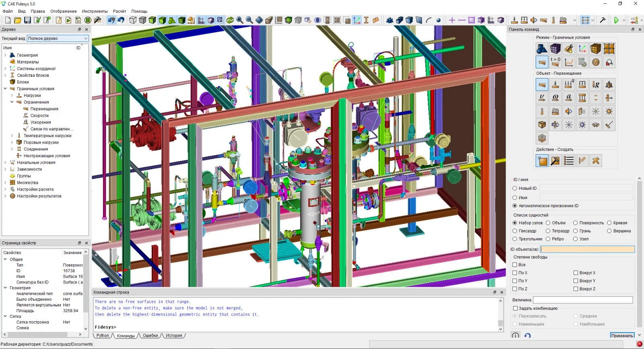The image size is (644, 349).
Task: Click the green refresh arrows icon
Action: 230,20
